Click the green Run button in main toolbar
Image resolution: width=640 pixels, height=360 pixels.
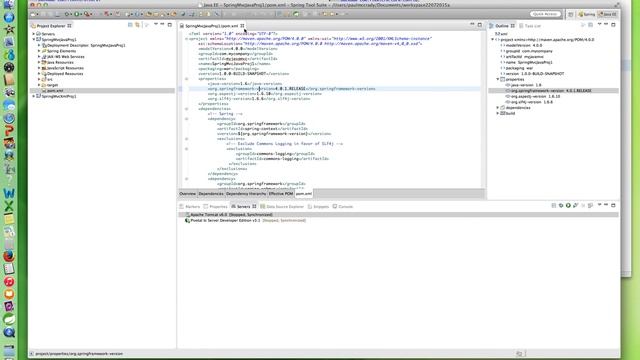pos(76,14)
